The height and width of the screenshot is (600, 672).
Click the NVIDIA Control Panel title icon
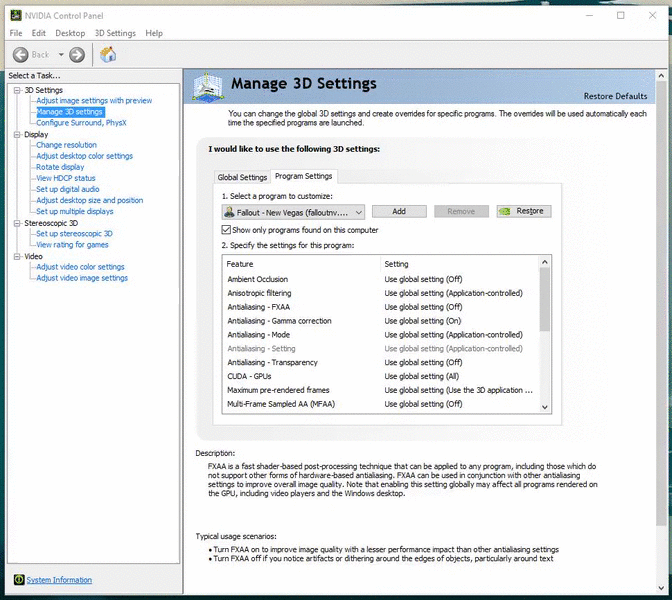tap(16, 16)
